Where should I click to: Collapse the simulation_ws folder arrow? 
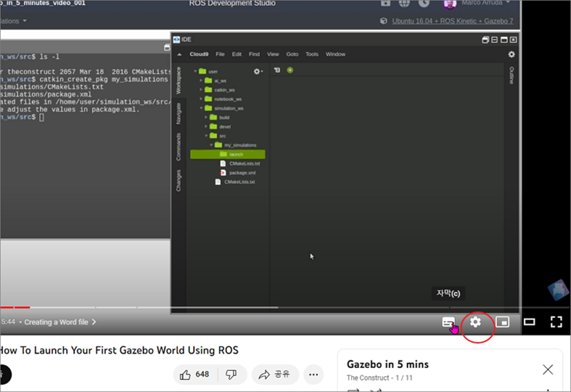click(x=201, y=108)
